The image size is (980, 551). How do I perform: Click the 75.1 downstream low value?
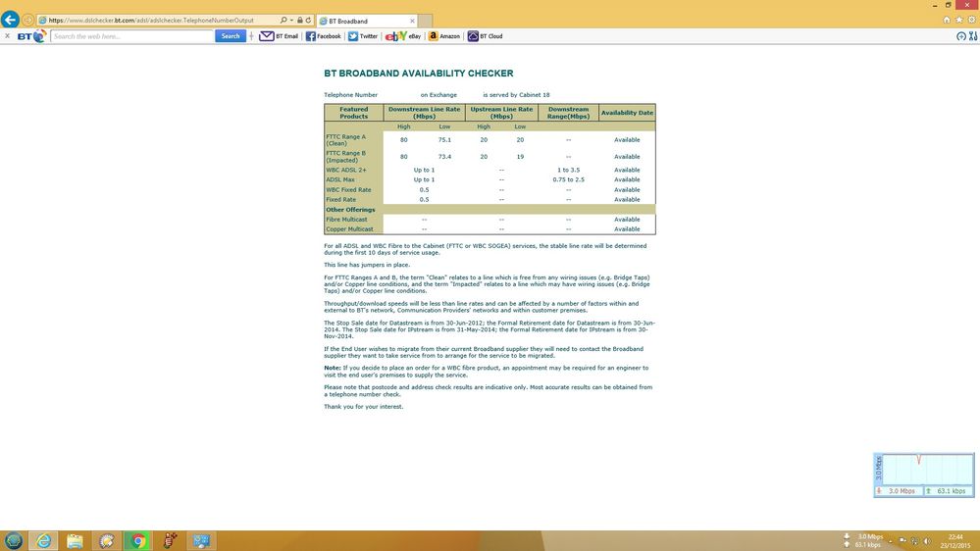coord(444,140)
